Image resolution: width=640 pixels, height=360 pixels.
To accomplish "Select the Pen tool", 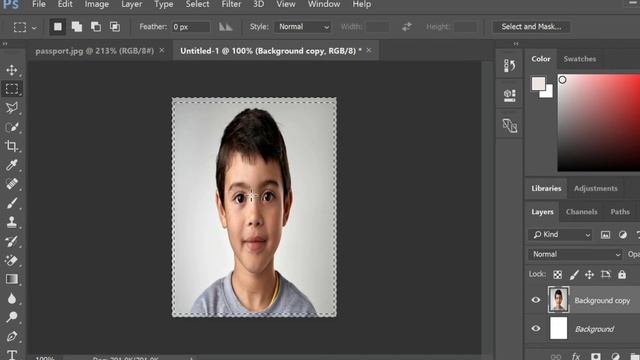I will pyautogui.click(x=11, y=336).
